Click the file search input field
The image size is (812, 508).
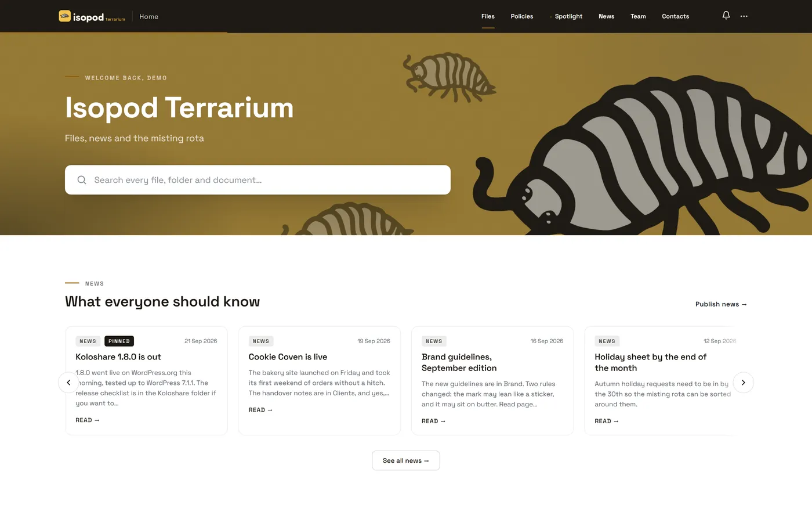coord(258,180)
